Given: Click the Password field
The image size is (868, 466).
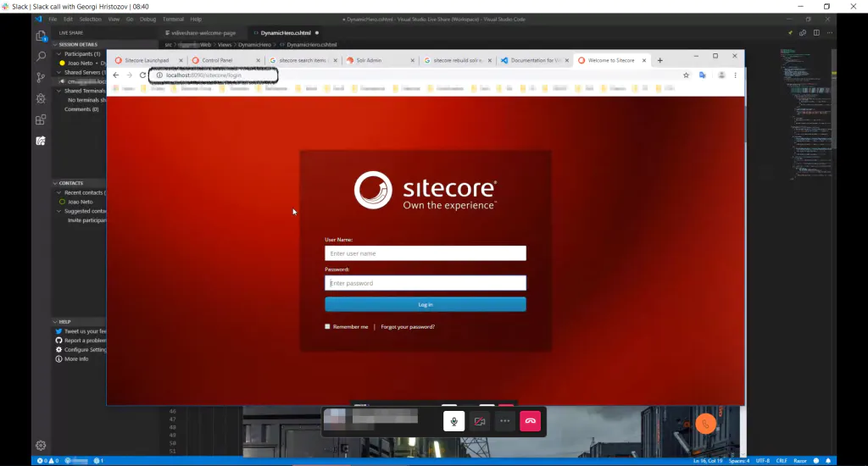Looking at the screenshot, I should point(426,283).
